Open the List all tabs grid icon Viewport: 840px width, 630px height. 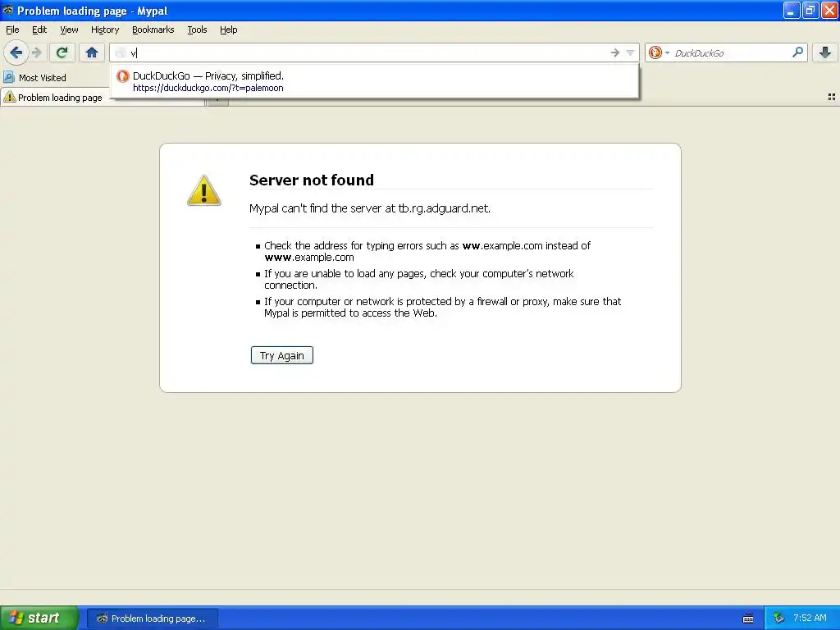[832, 97]
